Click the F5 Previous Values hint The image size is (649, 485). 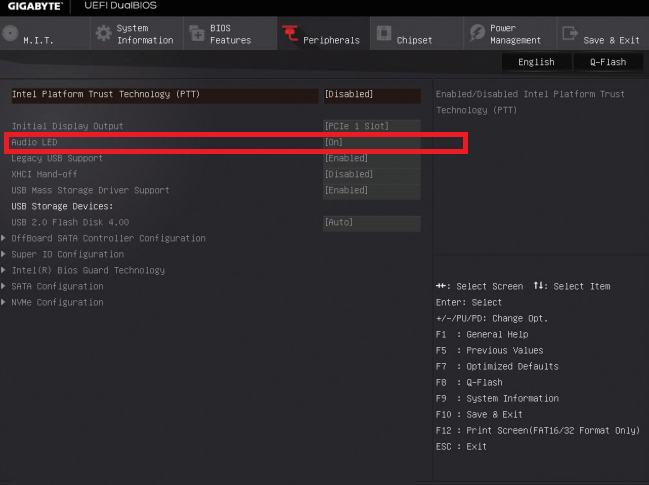point(489,351)
